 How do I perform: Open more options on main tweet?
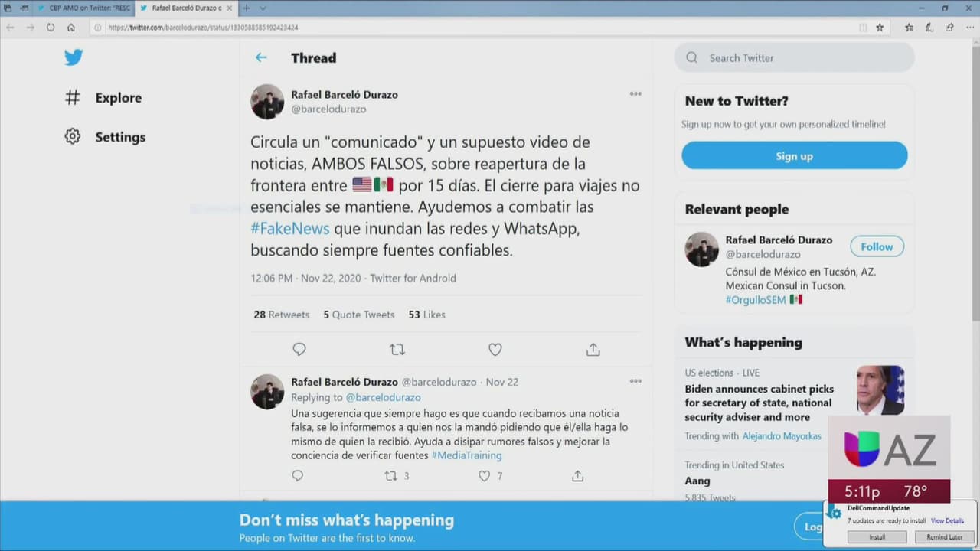point(635,94)
